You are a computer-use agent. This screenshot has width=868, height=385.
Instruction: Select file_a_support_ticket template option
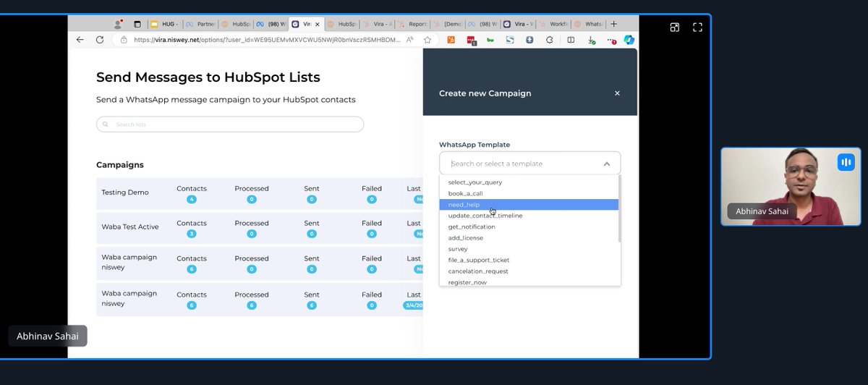pos(529,260)
